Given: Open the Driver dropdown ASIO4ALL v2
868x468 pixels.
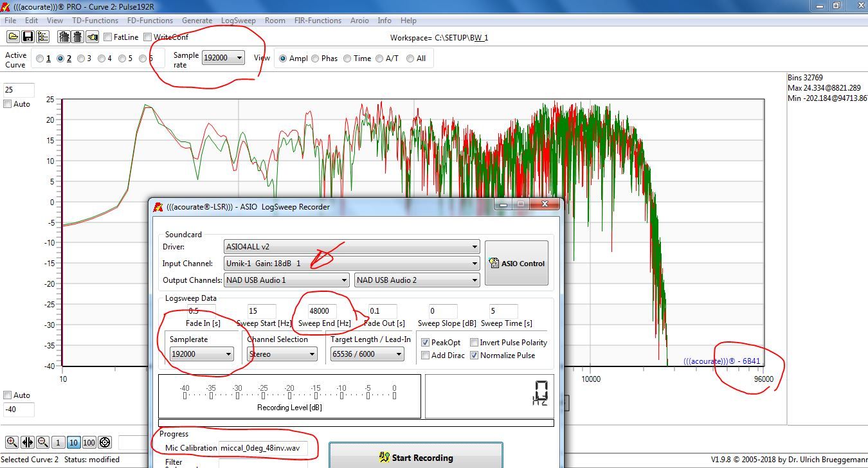Looking at the screenshot, I should (x=352, y=247).
